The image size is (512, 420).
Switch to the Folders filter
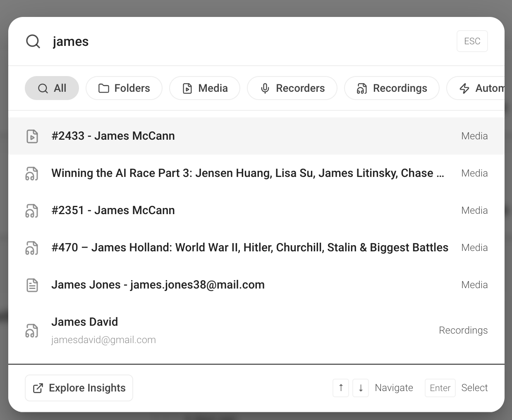tap(124, 88)
